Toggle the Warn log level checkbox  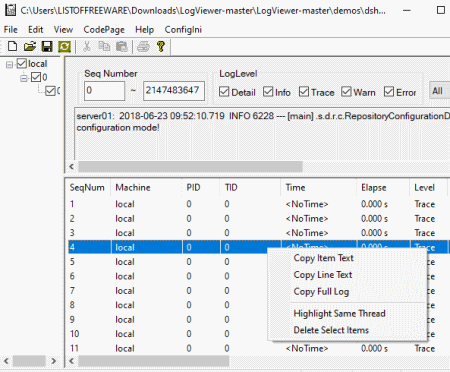[x=346, y=92]
